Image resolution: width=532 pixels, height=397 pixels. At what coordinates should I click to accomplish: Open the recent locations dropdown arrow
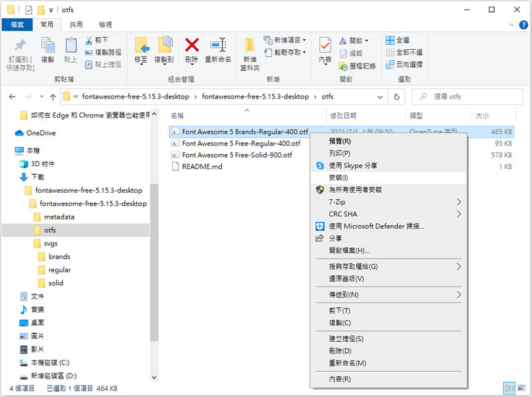pos(41,96)
